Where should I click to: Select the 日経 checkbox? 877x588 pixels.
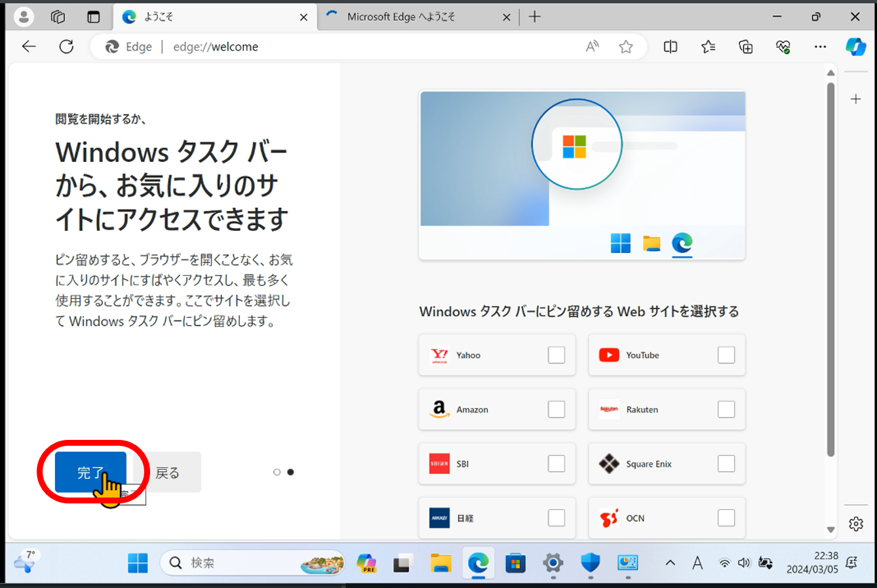pos(556,518)
